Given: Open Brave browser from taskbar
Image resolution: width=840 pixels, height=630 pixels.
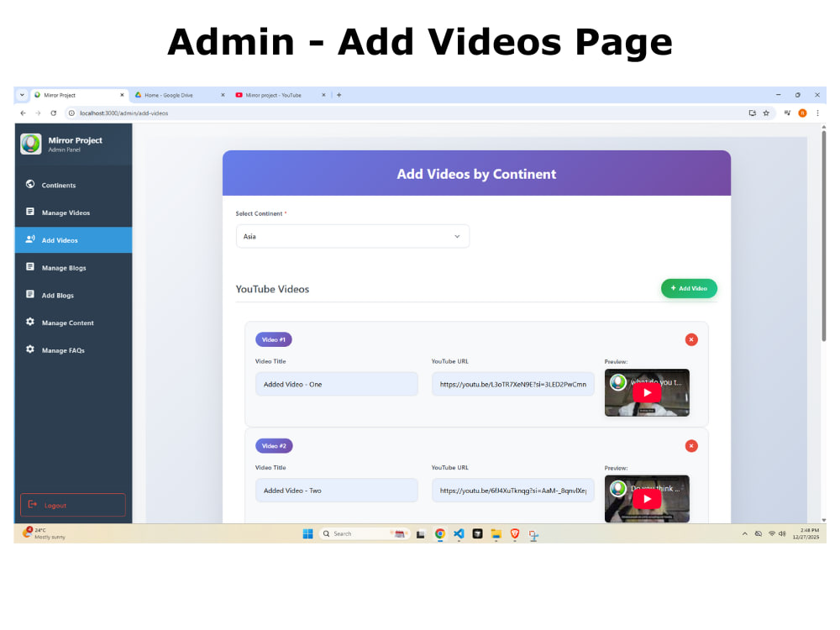Looking at the screenshot, I should click(x=515, y=533).
